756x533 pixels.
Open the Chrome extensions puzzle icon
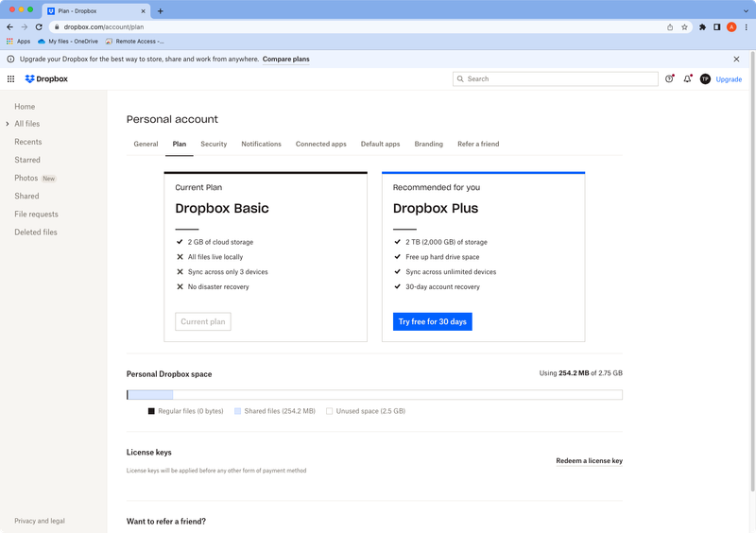pos(702,27)
